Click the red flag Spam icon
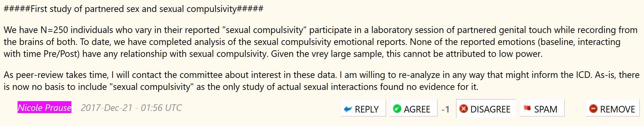Viewport: 644px width, 126px height. click(527, 108)
